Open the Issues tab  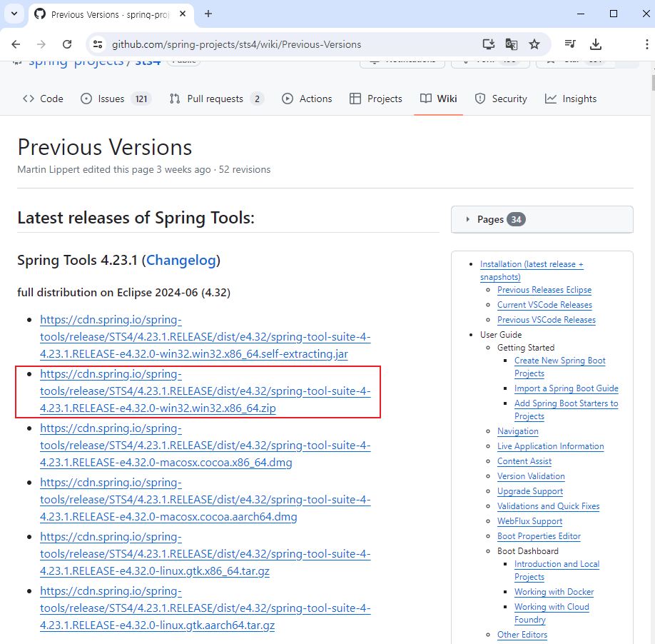click(116, 99)
